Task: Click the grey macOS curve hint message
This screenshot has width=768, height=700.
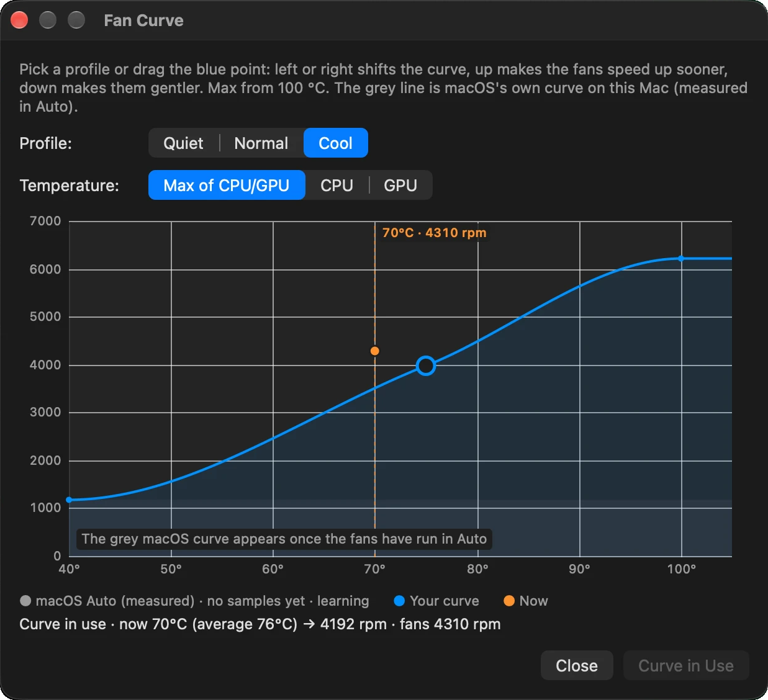Action: coord(284,539)
